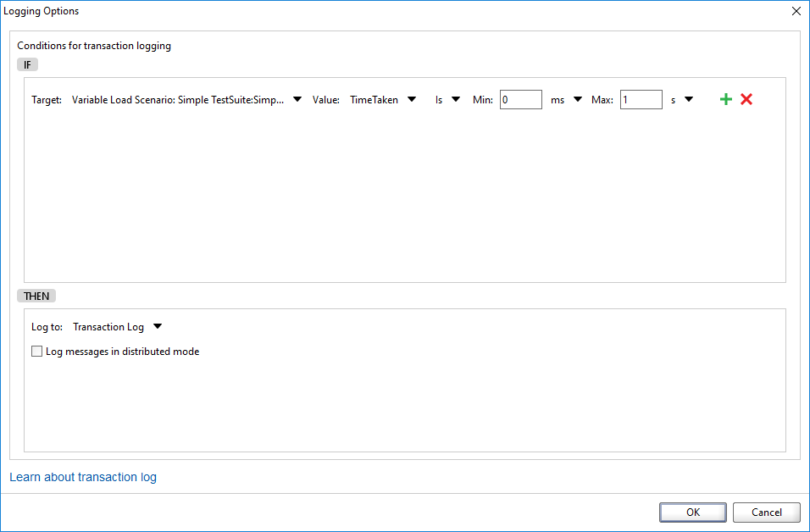Open the Value dropdown showing TimeTaken
Viewport: 810px width, 532px height.
[412, 99]
